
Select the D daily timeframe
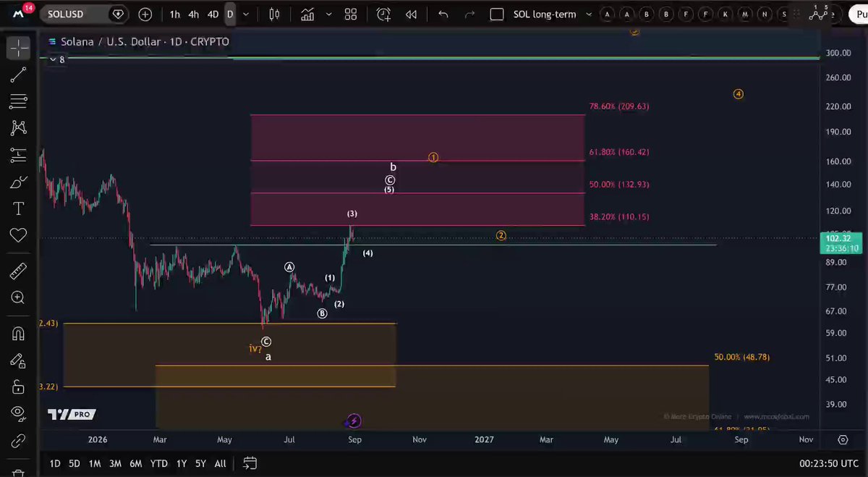click(x=230, y=14)
